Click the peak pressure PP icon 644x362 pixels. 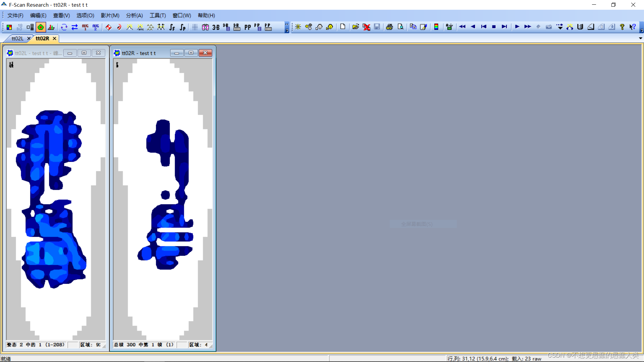pyautogui.click(x=248, y=27)
